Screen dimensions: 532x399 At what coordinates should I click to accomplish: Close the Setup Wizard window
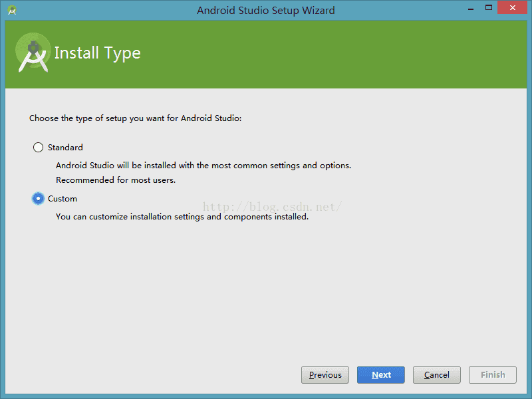click(x=512, y=7)
